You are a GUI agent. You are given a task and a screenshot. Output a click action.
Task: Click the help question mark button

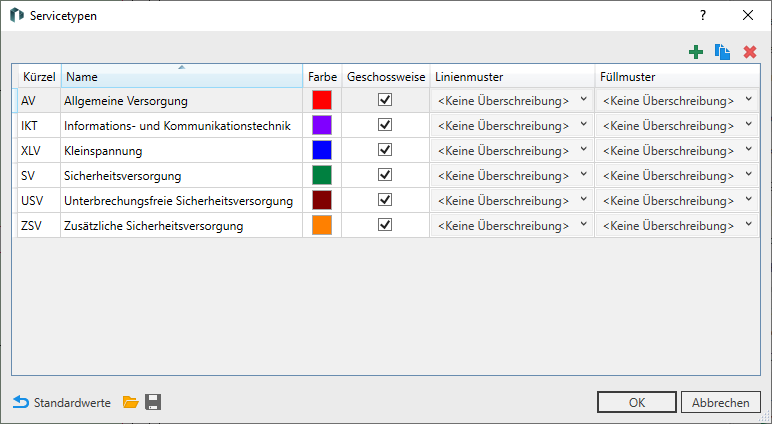pyautogui.click(x=703, y=15)
